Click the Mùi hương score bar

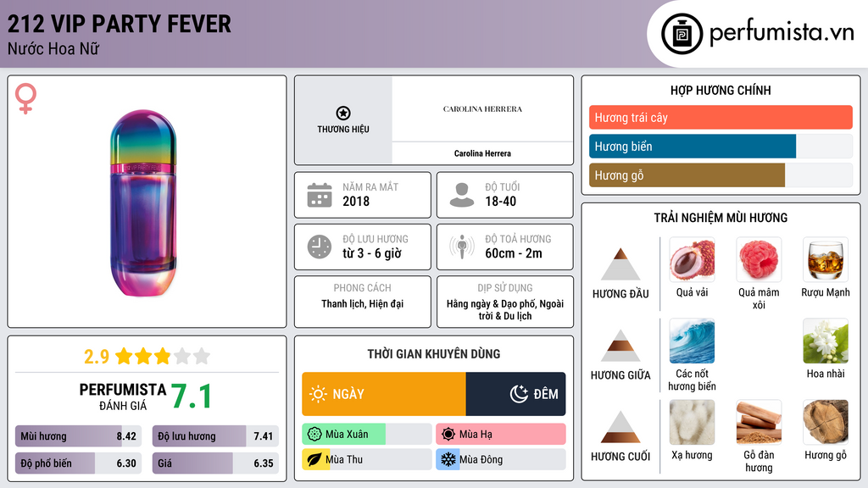point(78,437)
